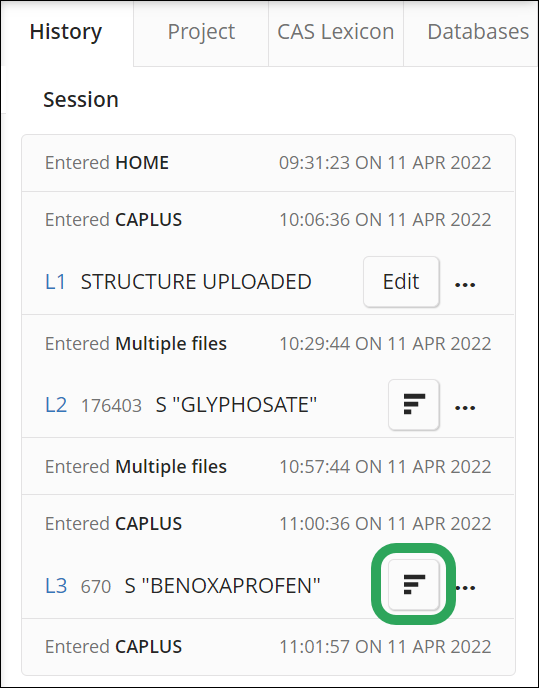The image size is (539, 688).
Task: Select the S "GLYPHOSATE" query text
Action: [x=236, y=405]
